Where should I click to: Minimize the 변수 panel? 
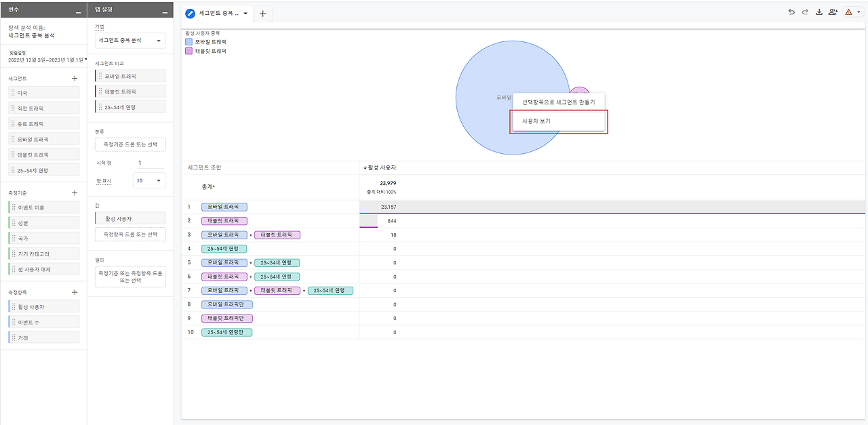[x=79, y=13]
